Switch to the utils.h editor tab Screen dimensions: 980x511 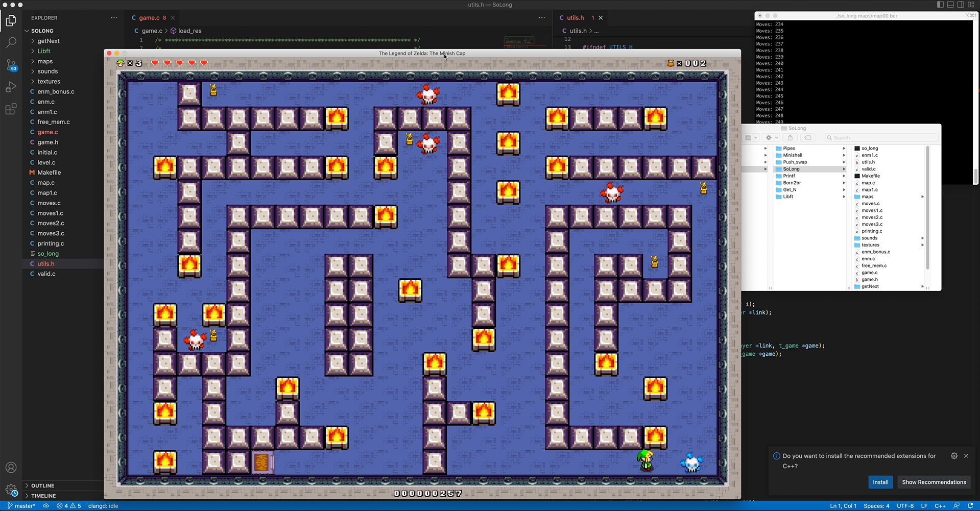pos(575,18)
